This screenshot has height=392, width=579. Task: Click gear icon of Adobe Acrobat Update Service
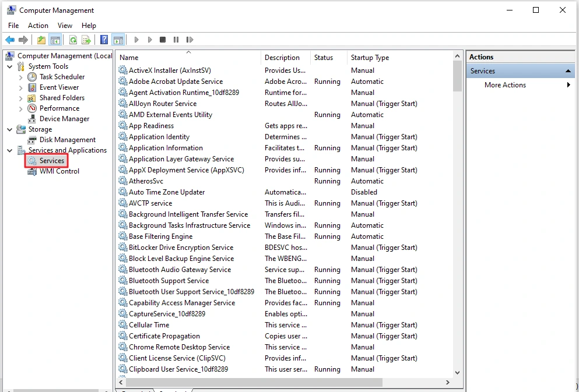122,81
